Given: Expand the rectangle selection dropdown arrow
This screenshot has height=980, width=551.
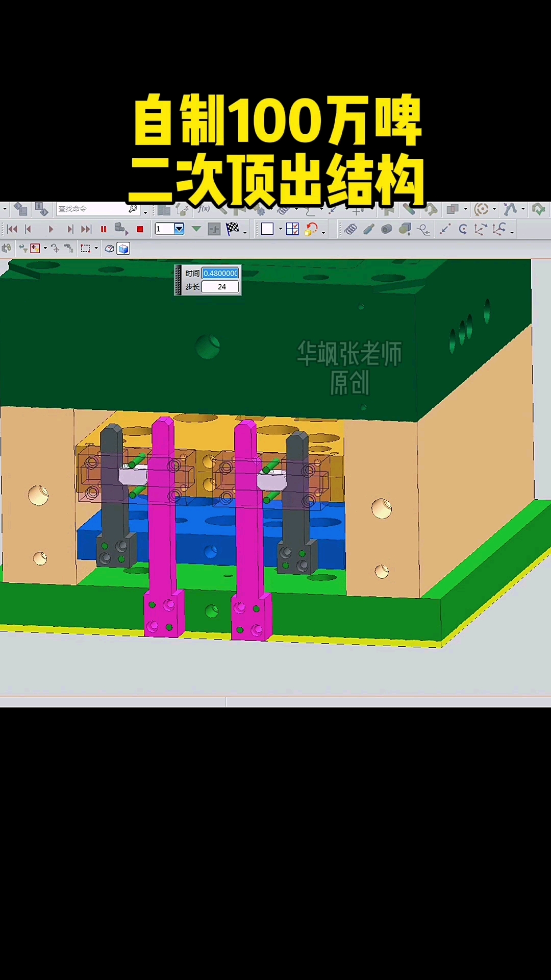Looking at the screenshot, I should [96, 249].
